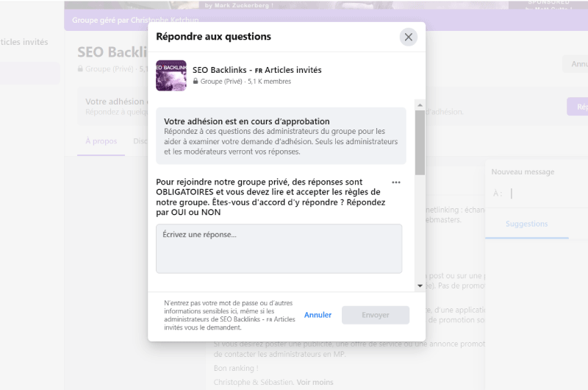Click the Envoyer button
Screen dimensions: 588x390
pos(376,315)
